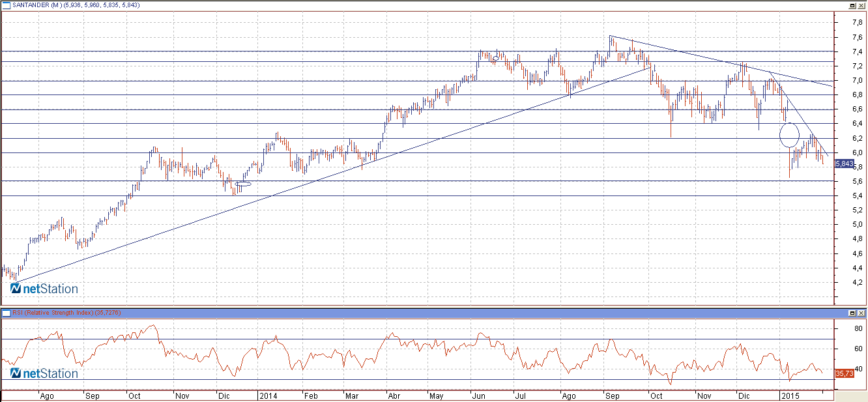Screen dimensions: 868x402
Task: Maximize the RSI indicator panel
Action: click(x=852, y=313)
